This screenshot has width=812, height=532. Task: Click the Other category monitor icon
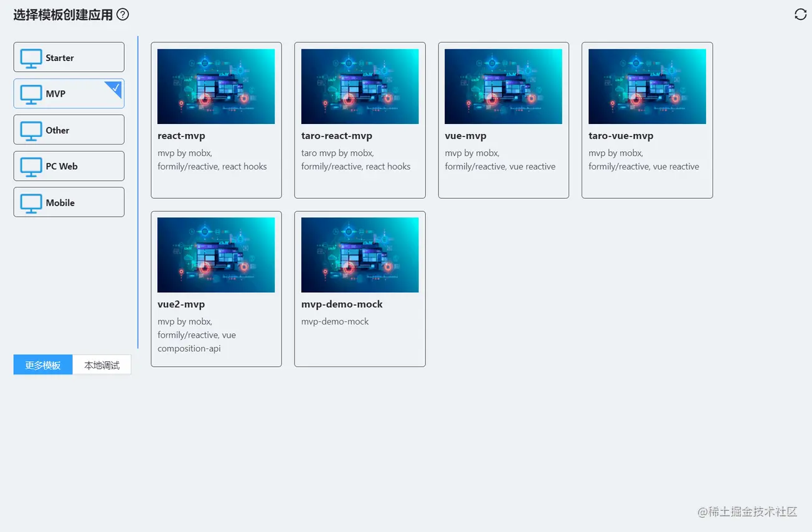click(x=31, y=130)
